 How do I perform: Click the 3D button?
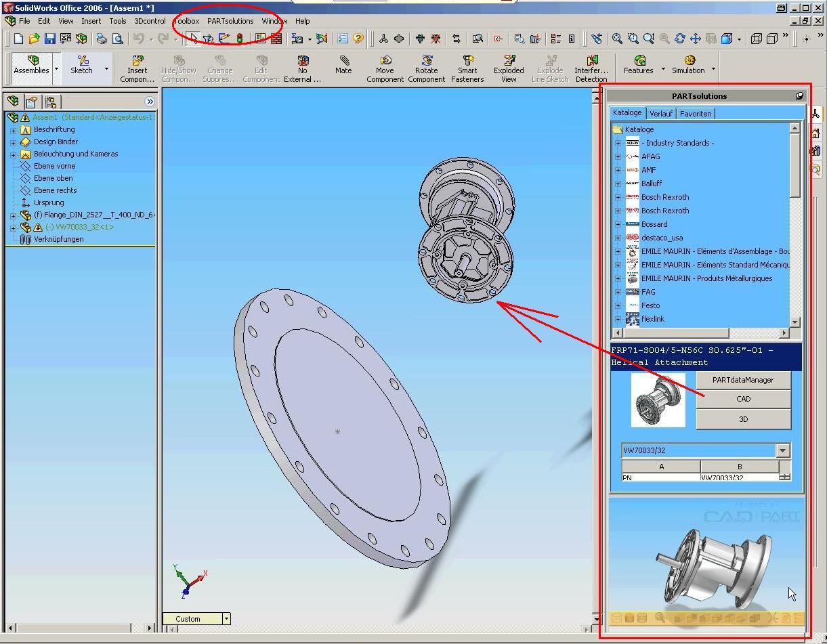743,419
